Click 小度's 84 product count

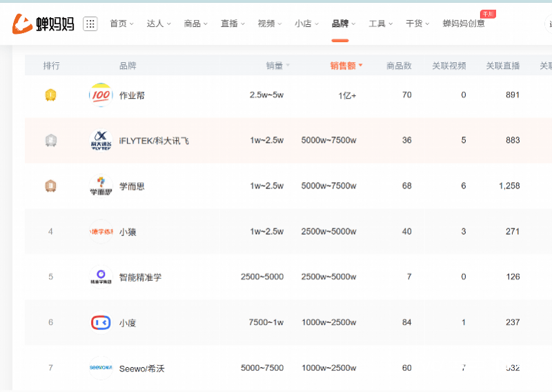pos(407,322)
